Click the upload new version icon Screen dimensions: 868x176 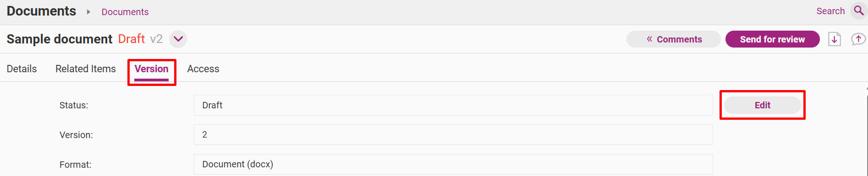(x=858, y=39)
